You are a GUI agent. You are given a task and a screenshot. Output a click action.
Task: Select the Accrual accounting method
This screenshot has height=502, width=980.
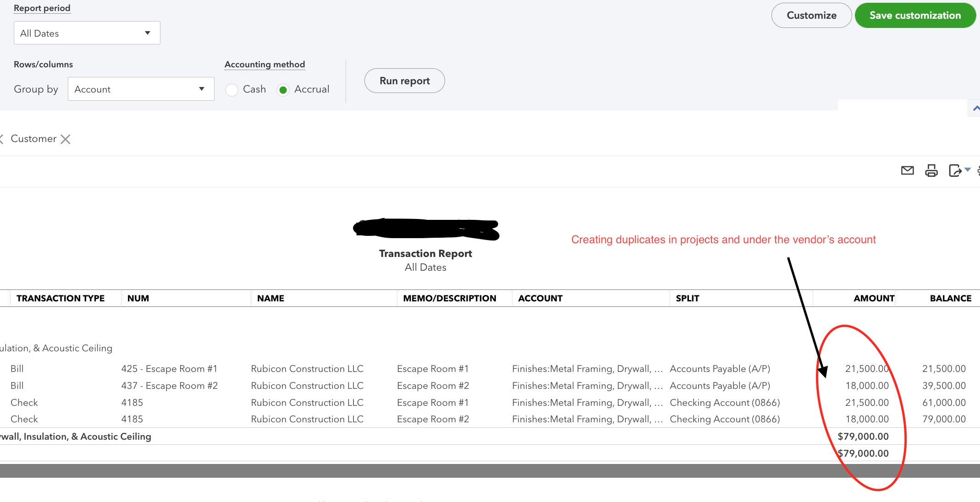coord(284,90)
